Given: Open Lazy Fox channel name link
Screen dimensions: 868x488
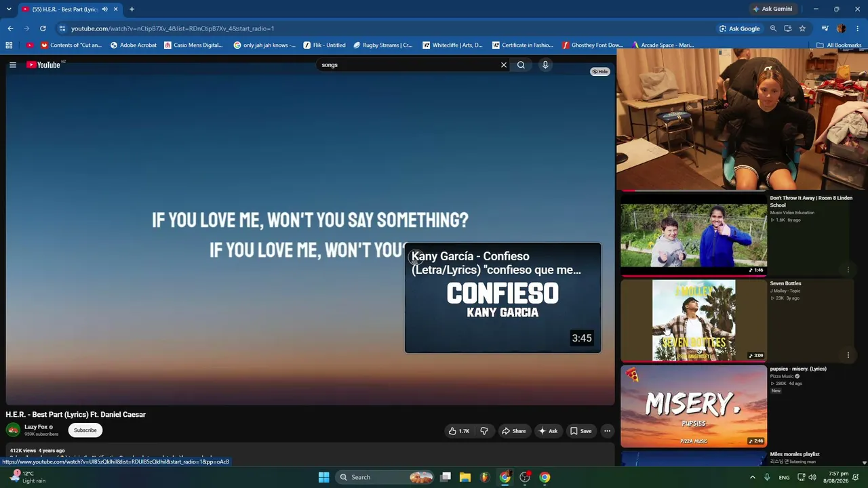Looking at the screenshot, I should [36, 427].
